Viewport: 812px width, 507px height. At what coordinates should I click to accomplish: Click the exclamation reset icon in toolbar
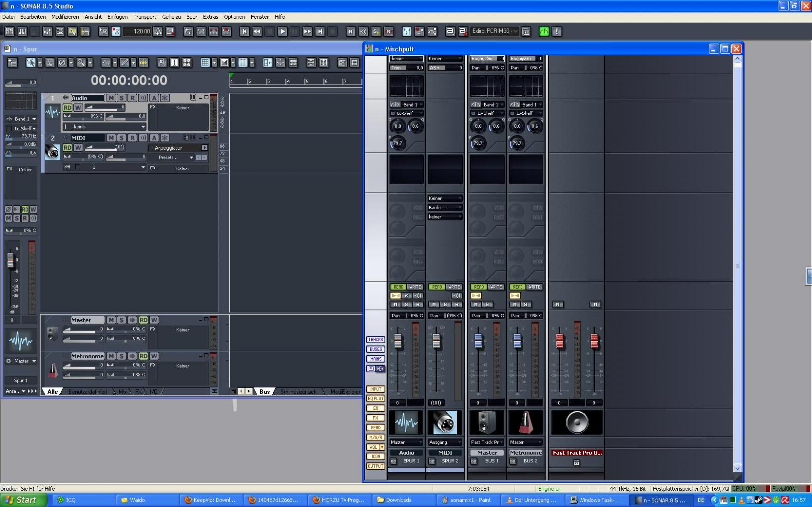557,31
